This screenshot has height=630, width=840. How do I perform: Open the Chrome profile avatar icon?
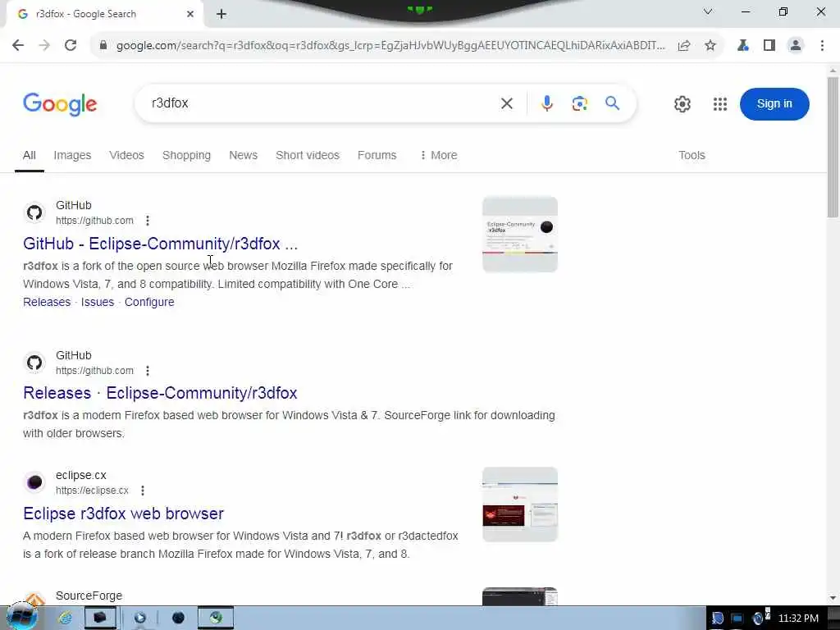pyautogui.click(x=796, y=46)
